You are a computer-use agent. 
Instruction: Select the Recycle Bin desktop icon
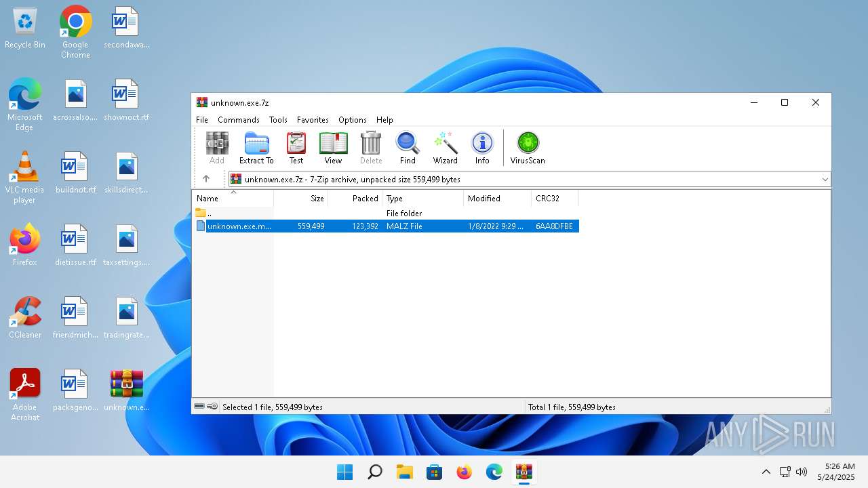pyautogui.click(x=25, y=28)
